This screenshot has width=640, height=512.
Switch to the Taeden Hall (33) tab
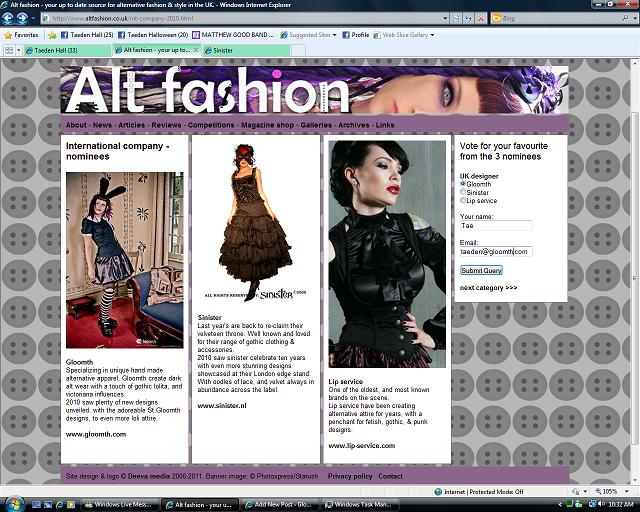pyautogui.click(x=65, y=50)
